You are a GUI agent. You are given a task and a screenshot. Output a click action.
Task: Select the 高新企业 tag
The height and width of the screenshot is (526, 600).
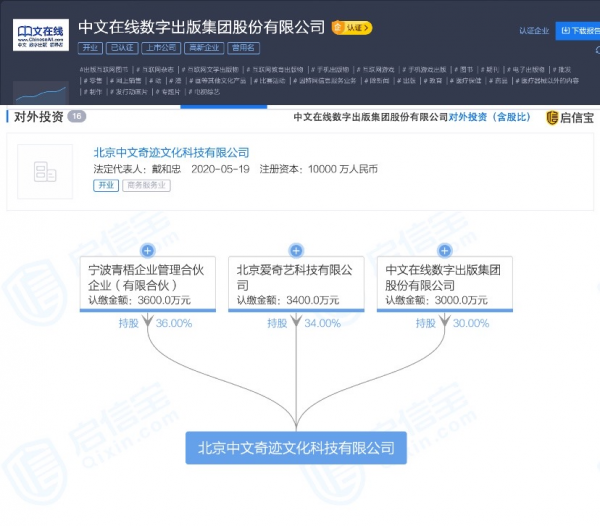point(204,48)
